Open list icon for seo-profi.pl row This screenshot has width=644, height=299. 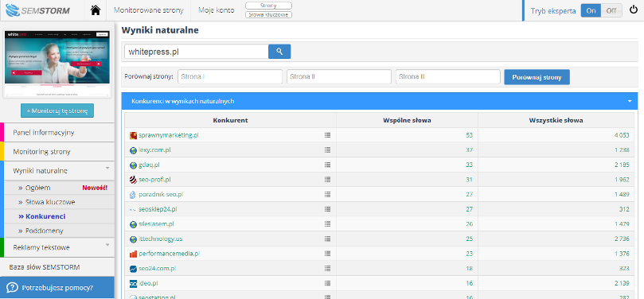tap(327, 179)
